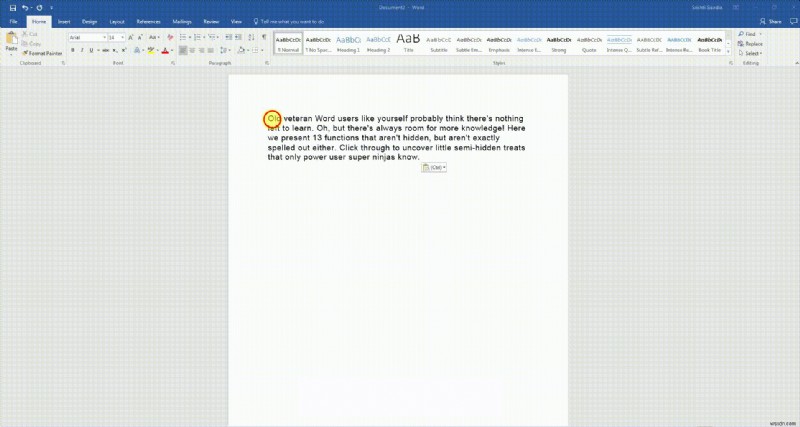Switch to the View tab

[236, 21]
